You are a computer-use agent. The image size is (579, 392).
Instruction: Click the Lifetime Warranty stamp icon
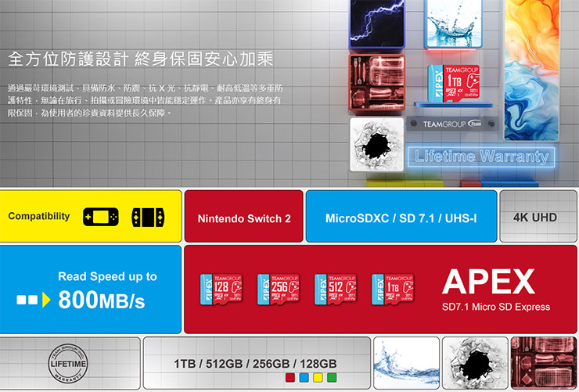[68, 364]
